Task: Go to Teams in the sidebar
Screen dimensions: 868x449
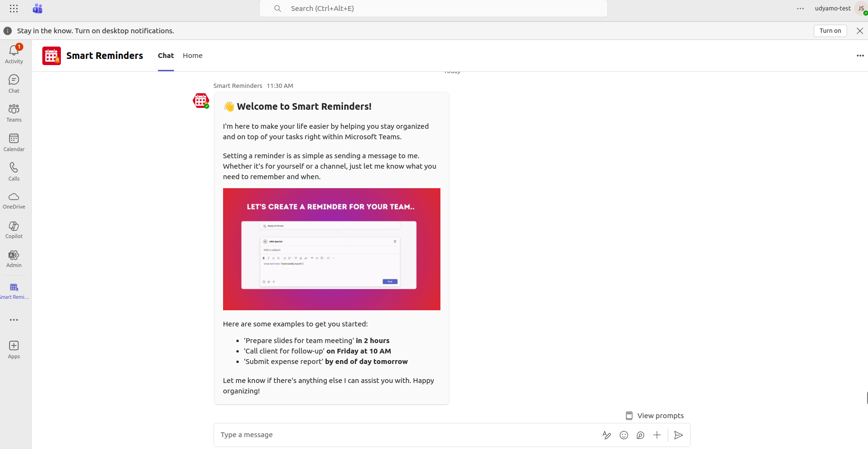Action: pos(14,113)
